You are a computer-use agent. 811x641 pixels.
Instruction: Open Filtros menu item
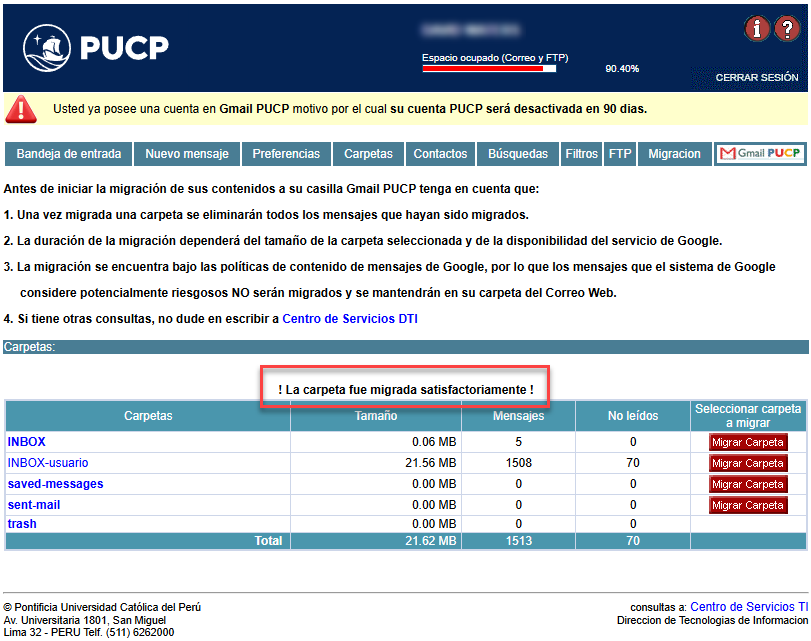pyautogui.click(x=581, y=154)
